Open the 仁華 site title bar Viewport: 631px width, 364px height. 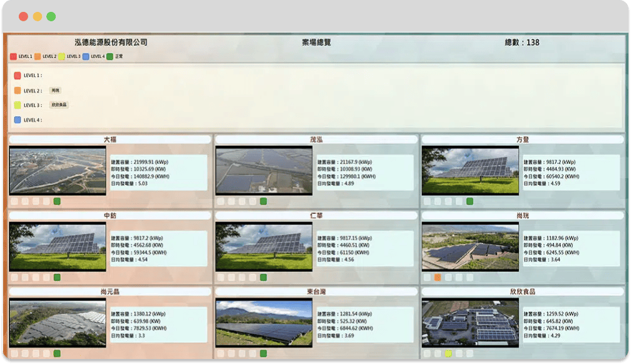316,215
